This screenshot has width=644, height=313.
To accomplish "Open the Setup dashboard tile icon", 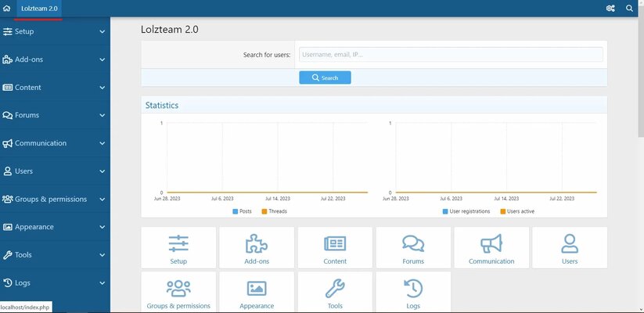I will (178, 243).
